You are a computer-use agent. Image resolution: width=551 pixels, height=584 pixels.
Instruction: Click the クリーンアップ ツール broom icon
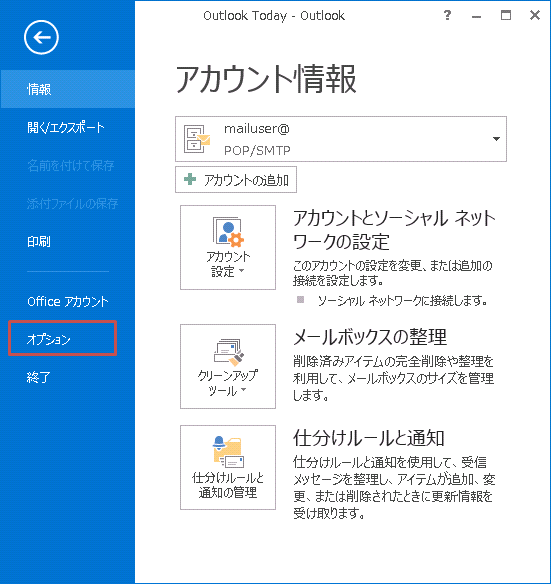point(228,352)
